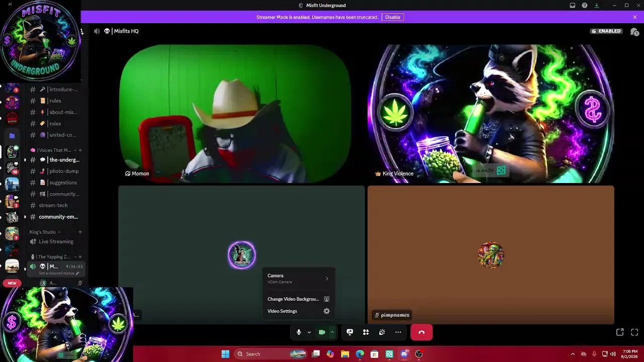This screenshot has width=644, height=362.
Task: Click the taskbar Search box
Action: point(271,354)
